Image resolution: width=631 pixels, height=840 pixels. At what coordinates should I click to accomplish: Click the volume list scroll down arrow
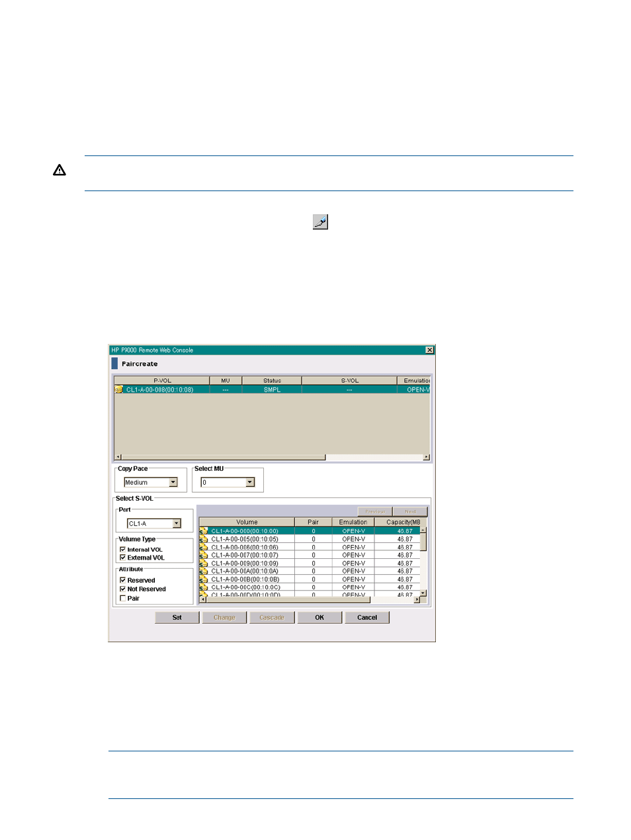point(423,593)
